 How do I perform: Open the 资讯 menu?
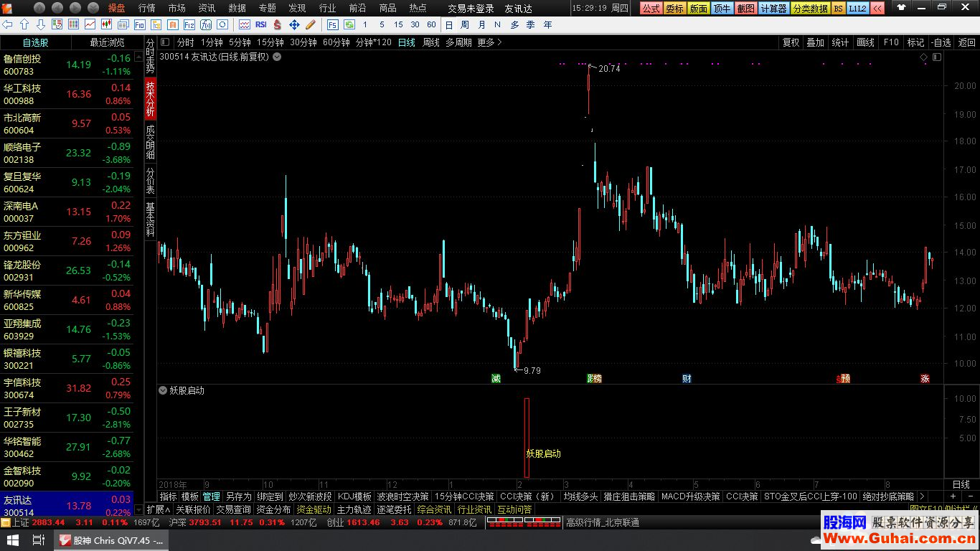[x=207, y=9]
